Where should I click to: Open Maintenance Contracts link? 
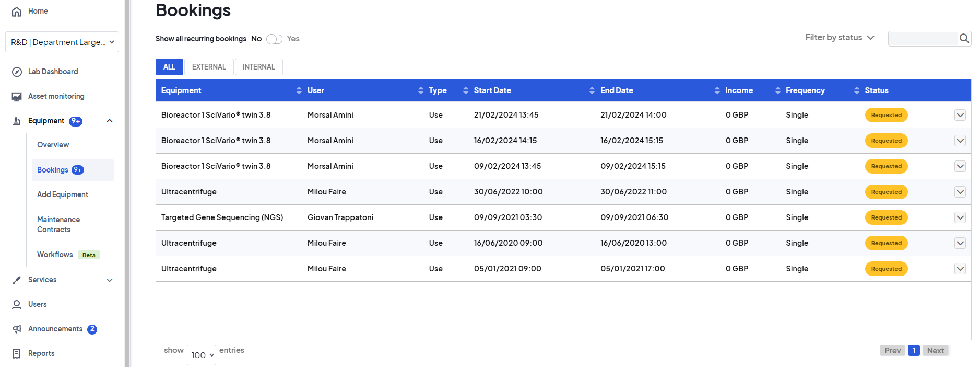click(58, 224)
